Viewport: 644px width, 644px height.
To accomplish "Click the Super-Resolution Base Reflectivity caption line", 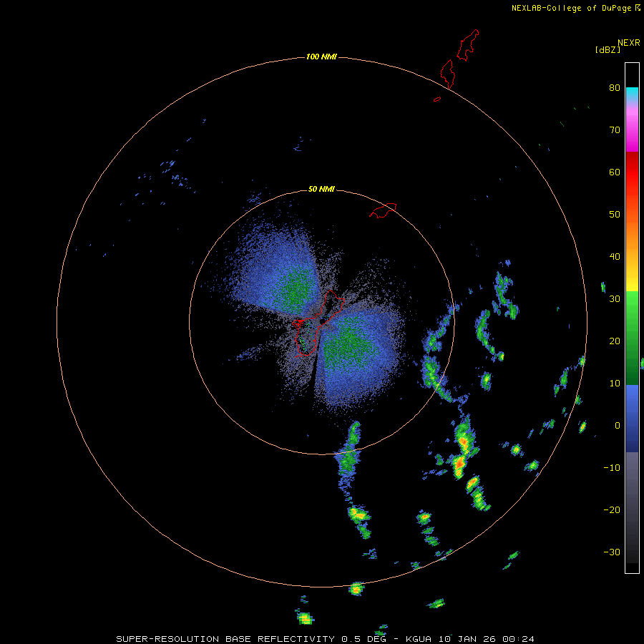I will point(326,639).
